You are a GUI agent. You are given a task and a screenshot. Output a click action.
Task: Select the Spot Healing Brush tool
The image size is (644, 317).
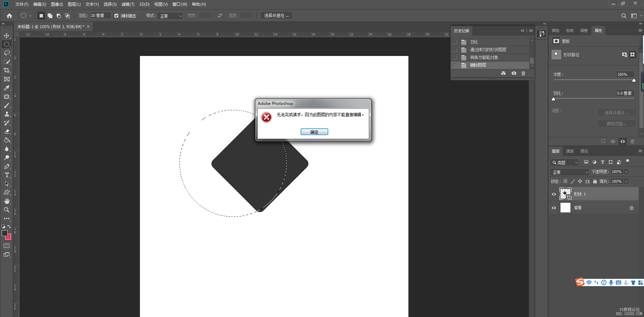click(x=7, y=97)
